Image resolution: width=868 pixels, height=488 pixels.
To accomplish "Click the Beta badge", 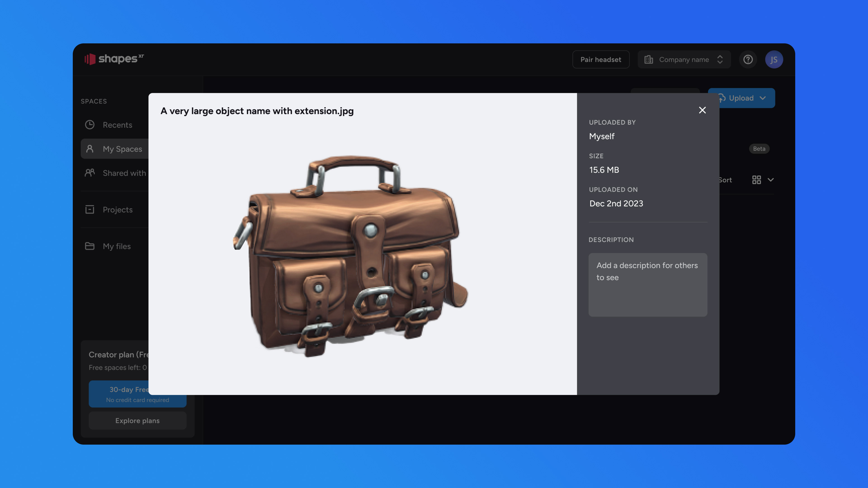I will [759, 148].
